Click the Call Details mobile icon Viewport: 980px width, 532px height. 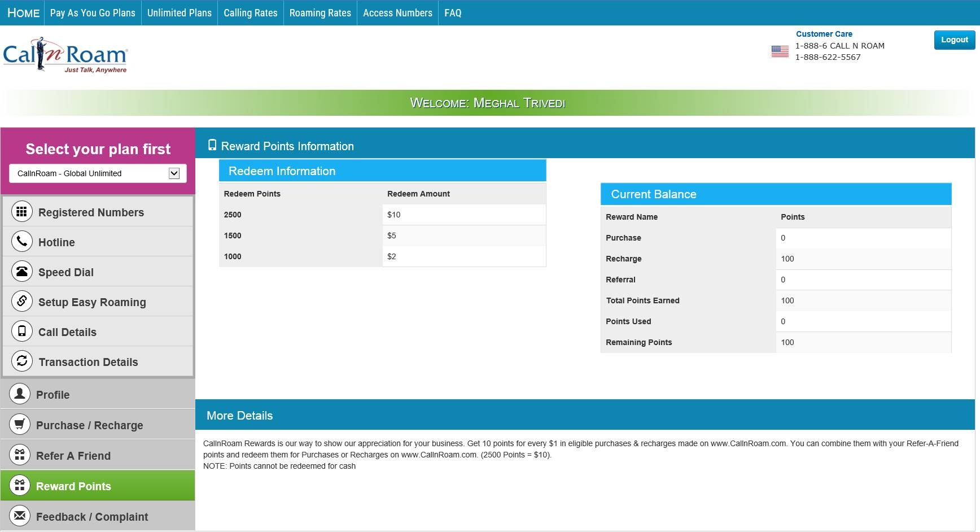point(21,332)
